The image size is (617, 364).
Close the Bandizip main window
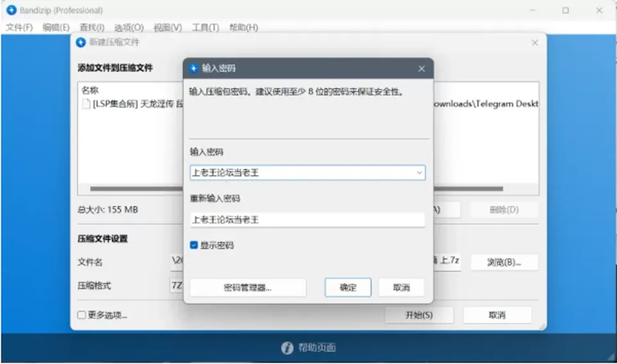point(599,10)
